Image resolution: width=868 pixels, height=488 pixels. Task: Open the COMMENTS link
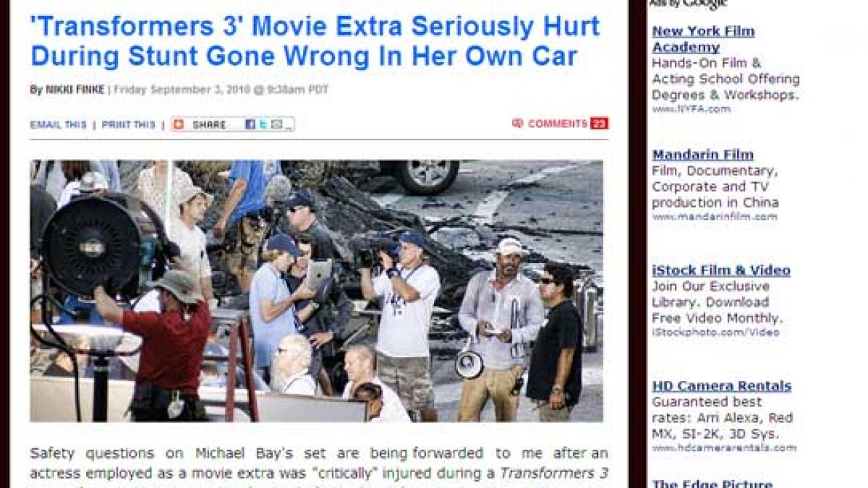558,124
